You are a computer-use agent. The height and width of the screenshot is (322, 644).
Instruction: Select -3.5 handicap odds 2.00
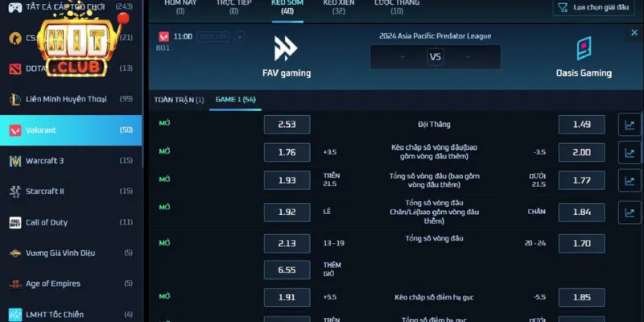click(581, 152)
